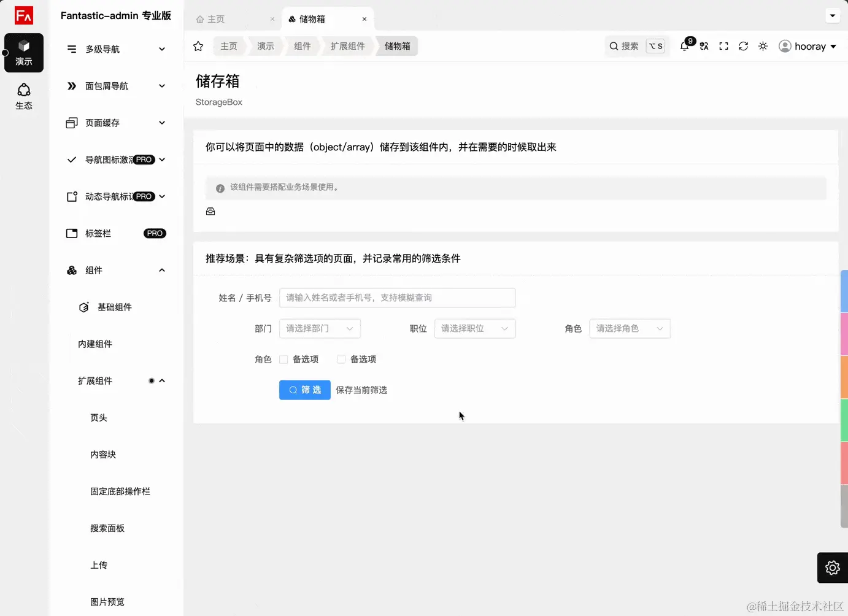Click the 扩展组件 breadcrumb
This screenshot has height=616, width=848.
(348, 46)
